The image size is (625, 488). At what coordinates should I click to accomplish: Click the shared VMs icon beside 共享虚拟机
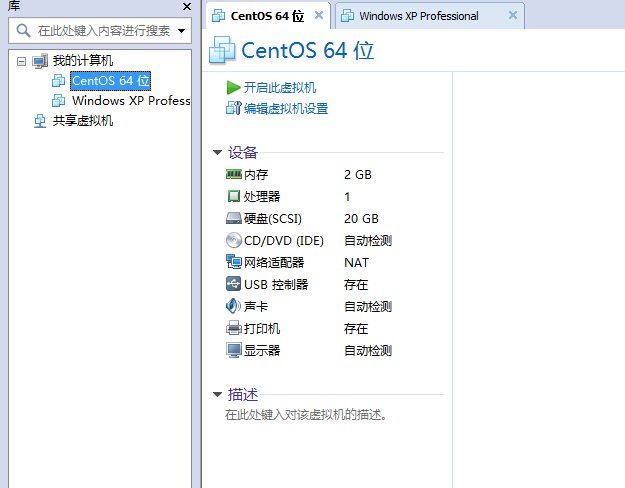click(x=40, y=121)
